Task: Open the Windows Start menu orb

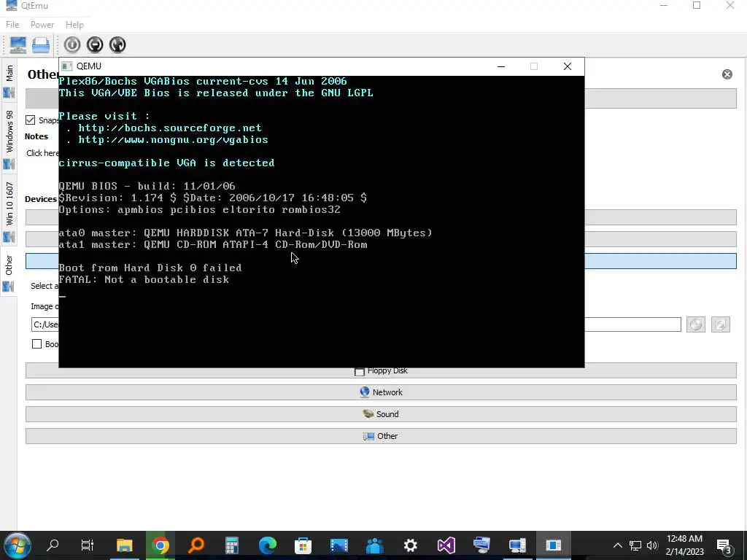Action: click(x=18, y=545)
